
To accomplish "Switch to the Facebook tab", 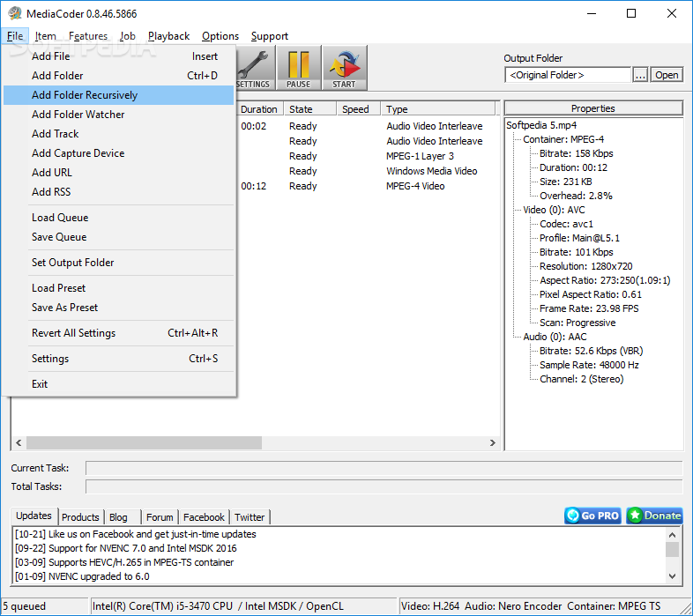I will (204, 517).
